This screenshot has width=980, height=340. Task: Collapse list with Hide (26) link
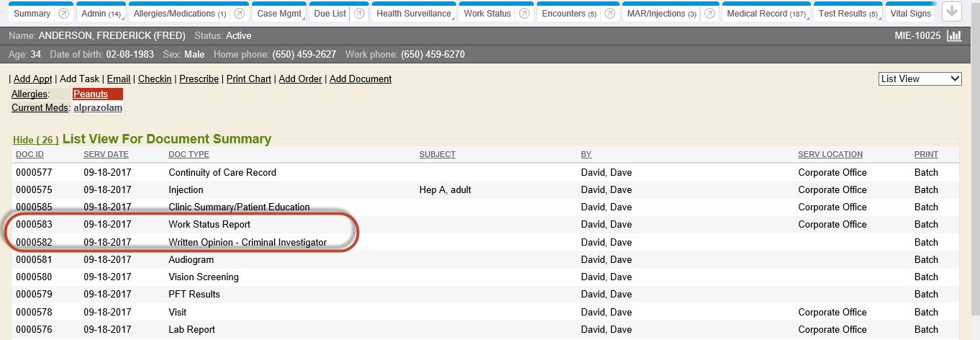click(x=35, y=140)
